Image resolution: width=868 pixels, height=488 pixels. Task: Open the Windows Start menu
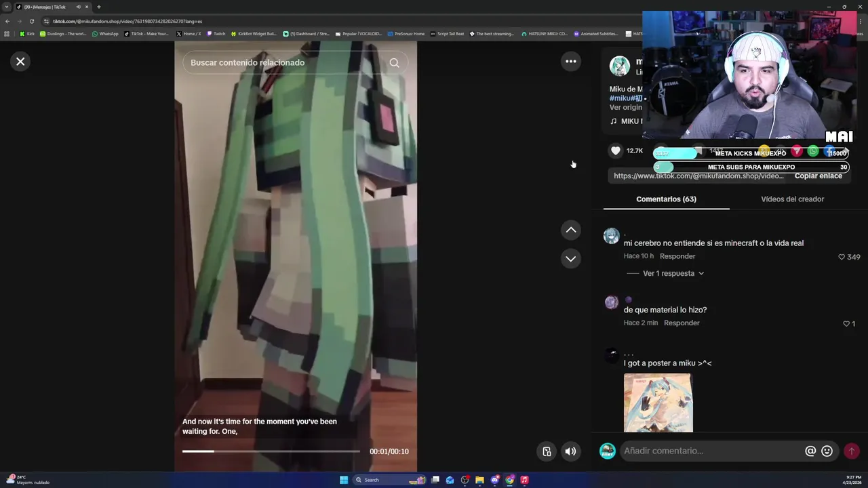[x=344, y=480]
